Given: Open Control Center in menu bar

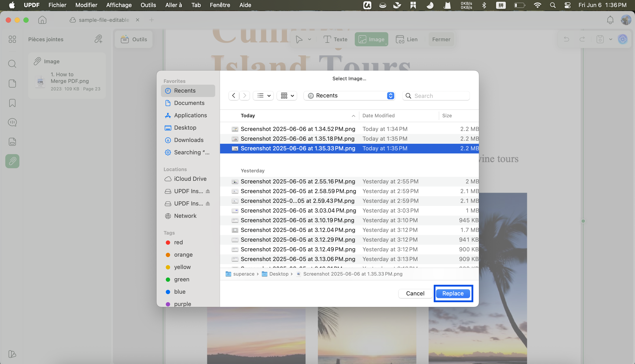Looking at the screenshot, I should pos(567,5).
